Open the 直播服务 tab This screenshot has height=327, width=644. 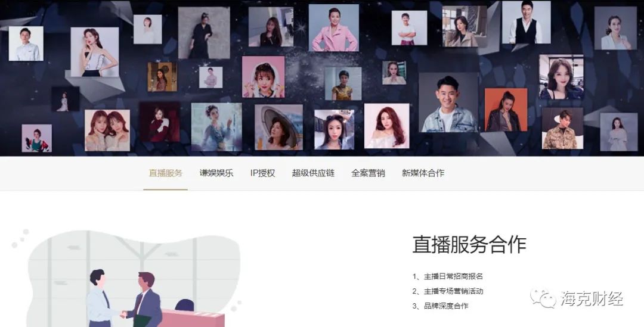point(166,173)
